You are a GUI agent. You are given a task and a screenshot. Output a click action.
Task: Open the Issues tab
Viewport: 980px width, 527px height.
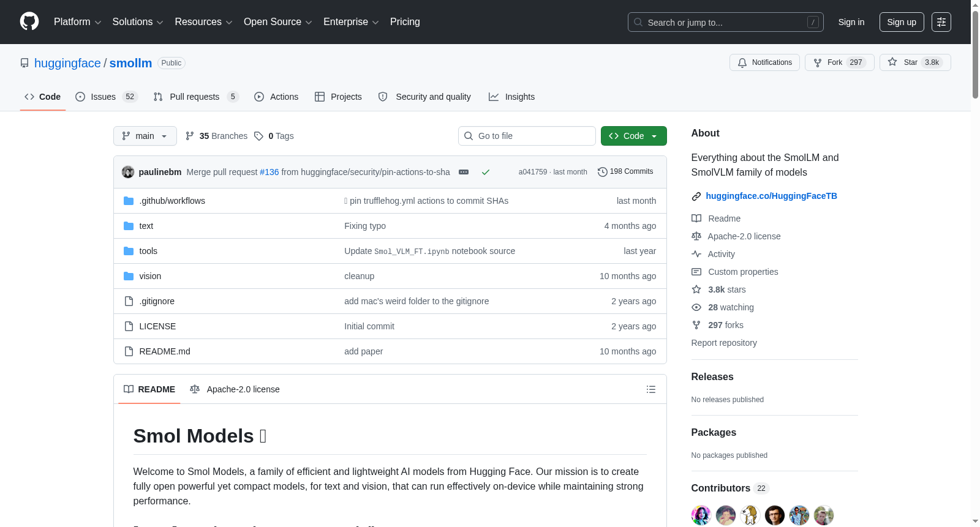pyautogui.click(x=107, y=97)
